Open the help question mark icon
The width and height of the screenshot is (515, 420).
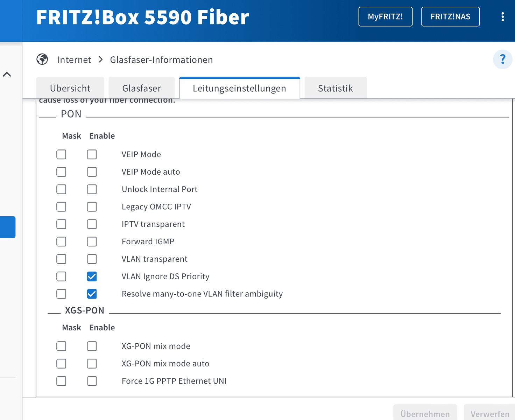(x=503, y=59)
